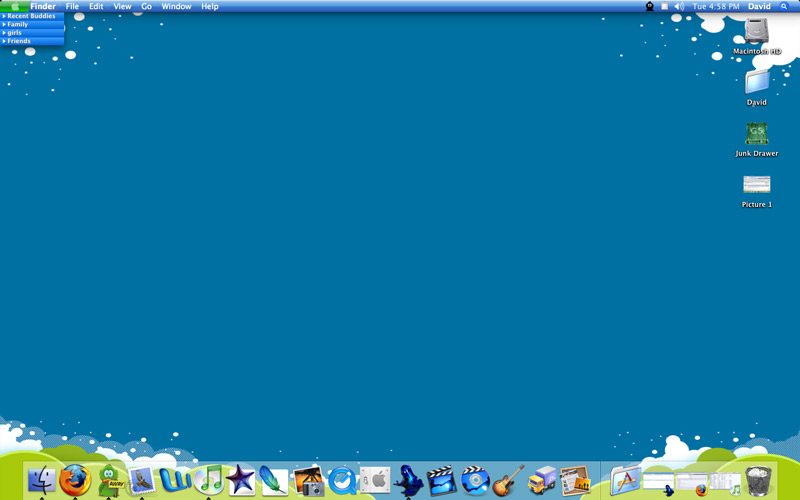Screen dimensions: 800x500
Task: Launch Firefox from the dock
Action: [75, 480]
